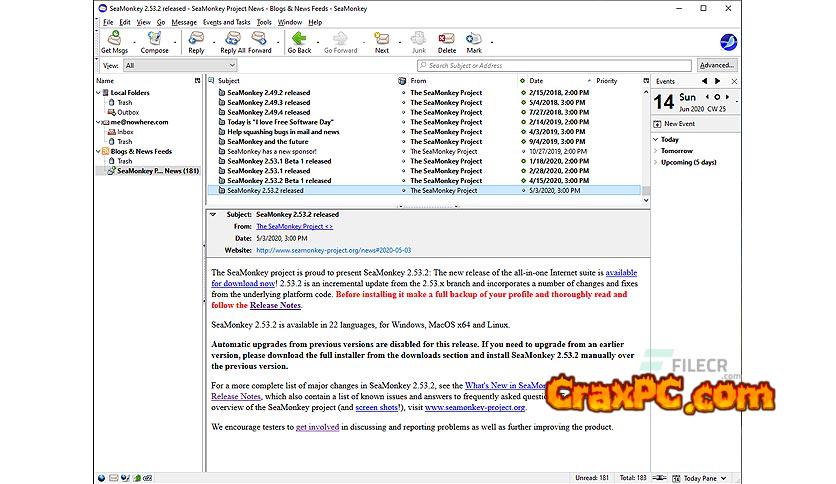
Task: Jump to the Next unread message
Action: click(x=382, y=41)
